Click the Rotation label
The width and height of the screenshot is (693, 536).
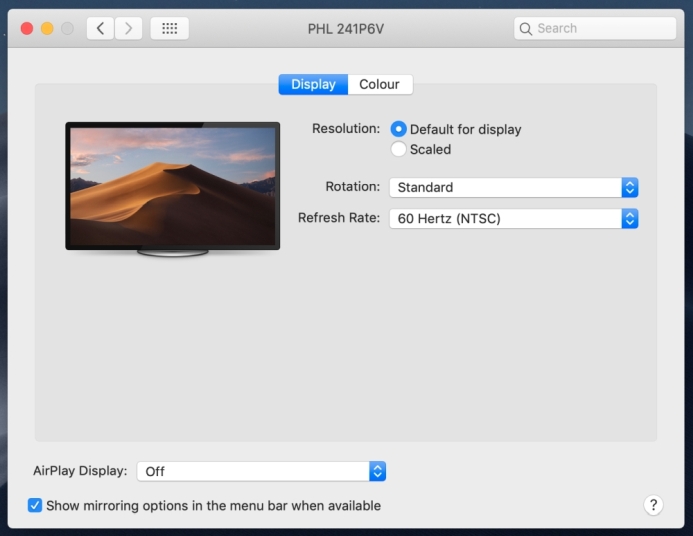[353, 186]
